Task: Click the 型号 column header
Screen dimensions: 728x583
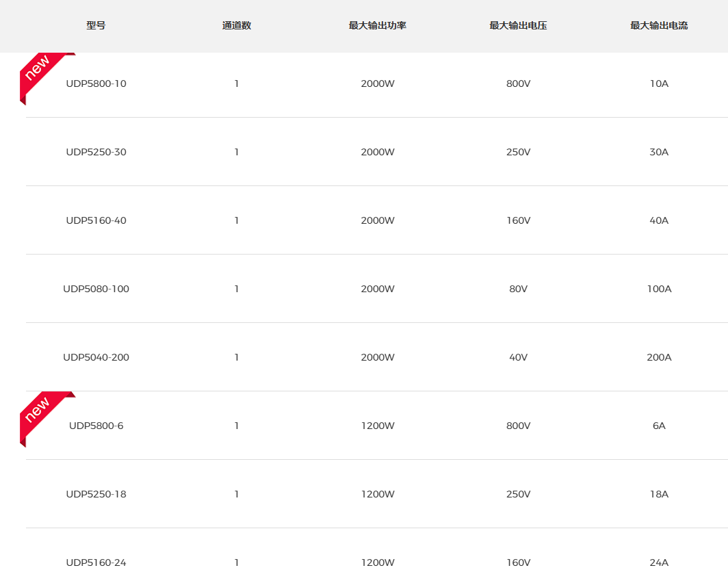Action: coord(96,26)
